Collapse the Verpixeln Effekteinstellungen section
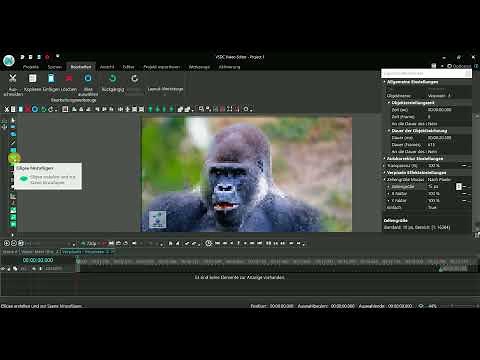Screen dimensions: 480x360 coord(385,173)
